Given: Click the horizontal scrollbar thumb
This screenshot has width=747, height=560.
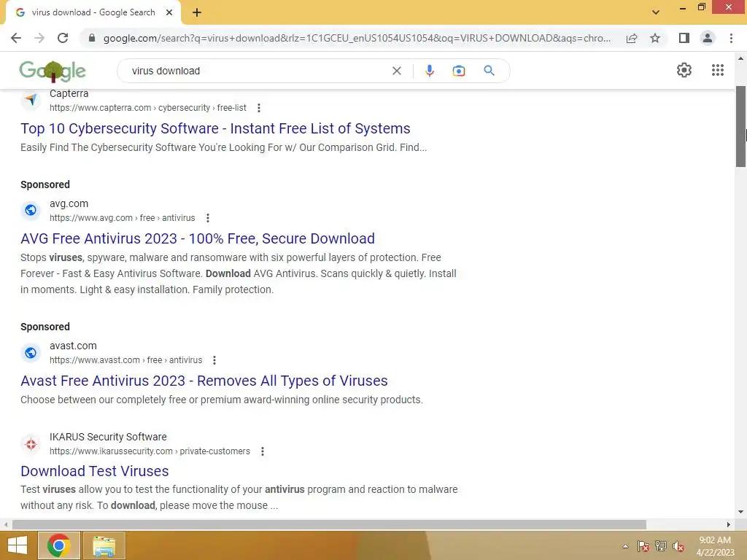Looking at the screenshot, I should 329,524.
